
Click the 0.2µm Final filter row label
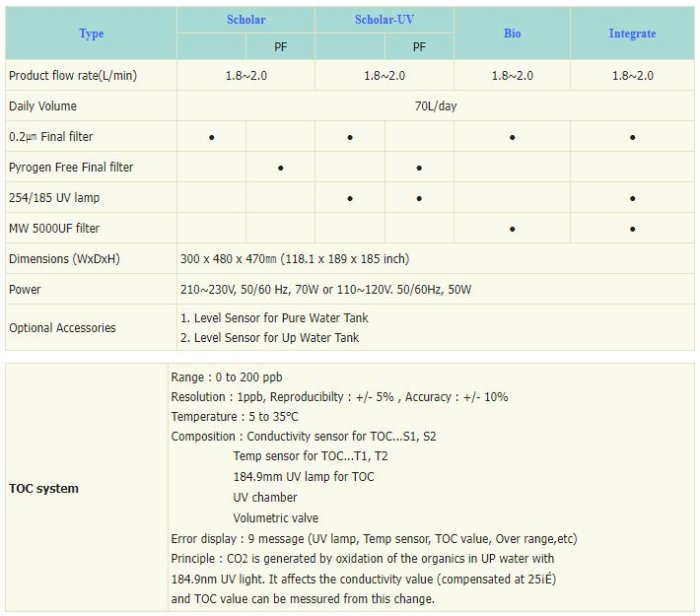tap(50, 137)
